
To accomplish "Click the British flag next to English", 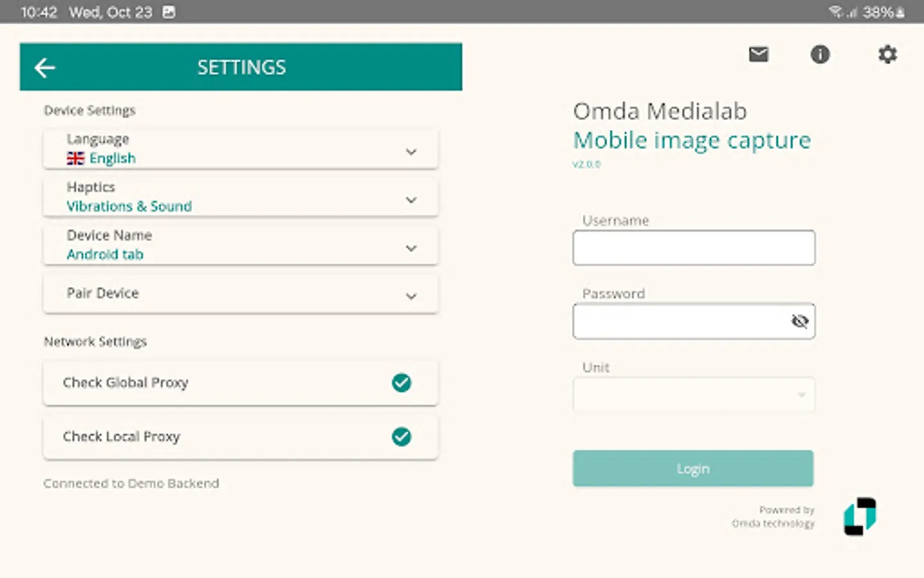I will tap(75, 158).
